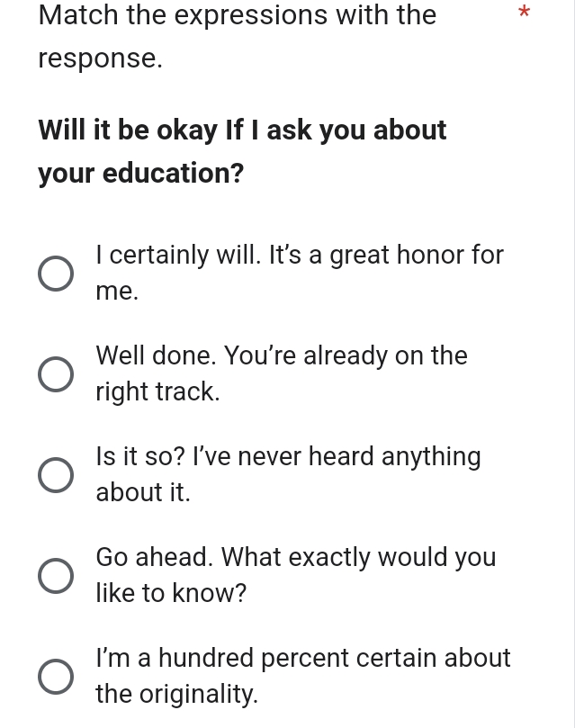Click the "like to know?" line of text

coord(171,594)
